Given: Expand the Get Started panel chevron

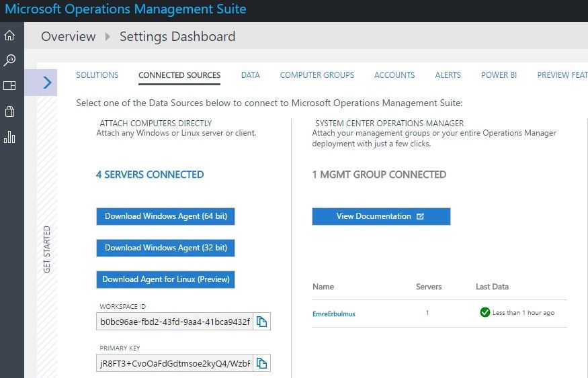Looking at the screenshot, I should 47,83.
